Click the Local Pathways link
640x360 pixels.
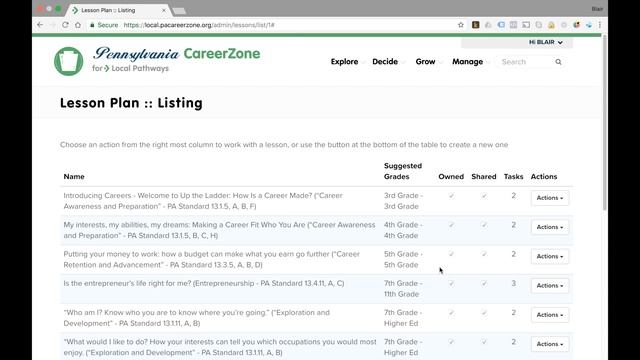pyautogui.click(x=140, y=69)
